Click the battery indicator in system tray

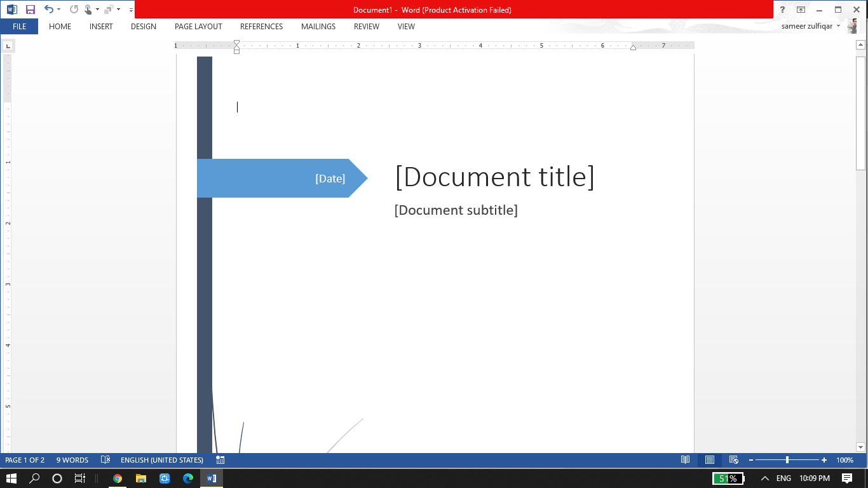click(728, 478)
